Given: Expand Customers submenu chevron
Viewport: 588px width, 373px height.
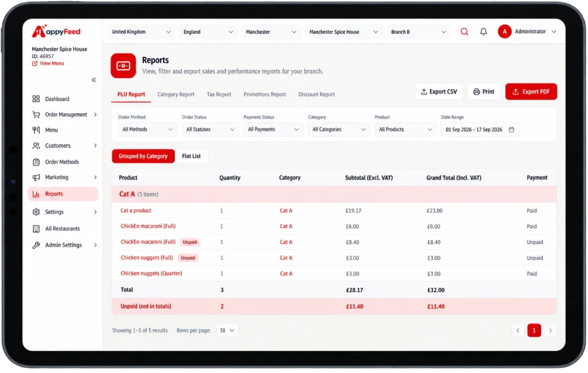Looking at the screenshot, I should 95,145.
